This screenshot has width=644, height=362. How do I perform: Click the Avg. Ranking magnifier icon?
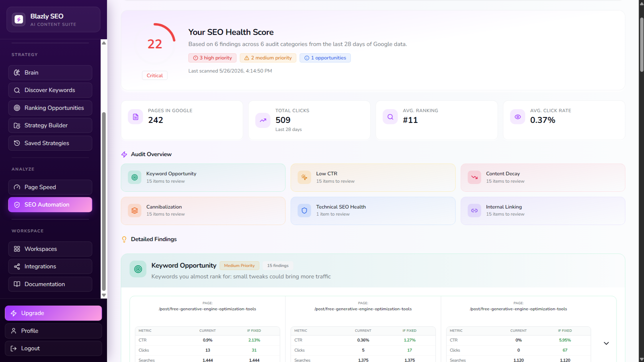coord(390,117)
